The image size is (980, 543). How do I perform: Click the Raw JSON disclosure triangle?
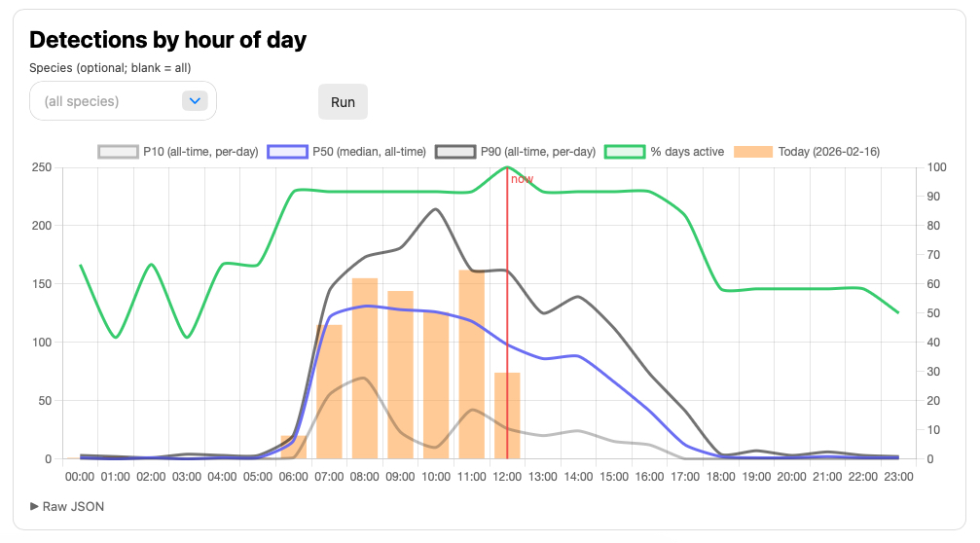(35, 506)
